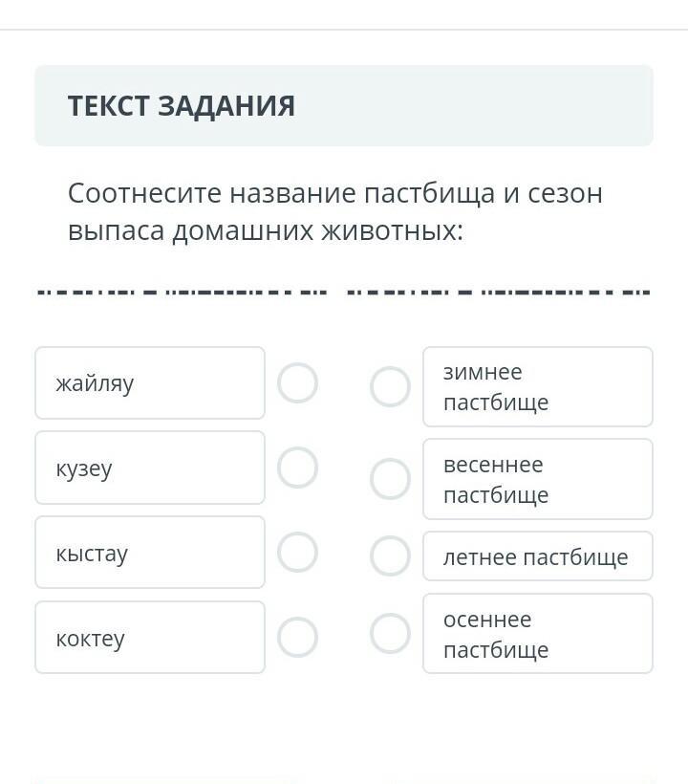Choose the circle beside зимнее пастбище
Image resolution: width=688 pixels, height=784 pixels.
[x=390, y=386]
